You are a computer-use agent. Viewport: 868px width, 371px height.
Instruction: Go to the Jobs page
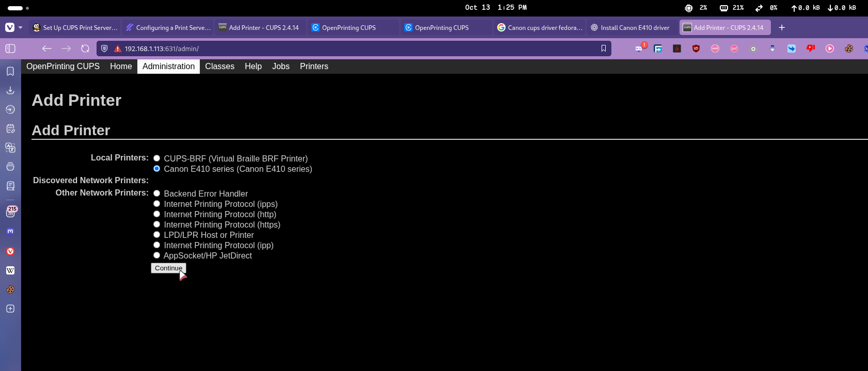point(280,67)
